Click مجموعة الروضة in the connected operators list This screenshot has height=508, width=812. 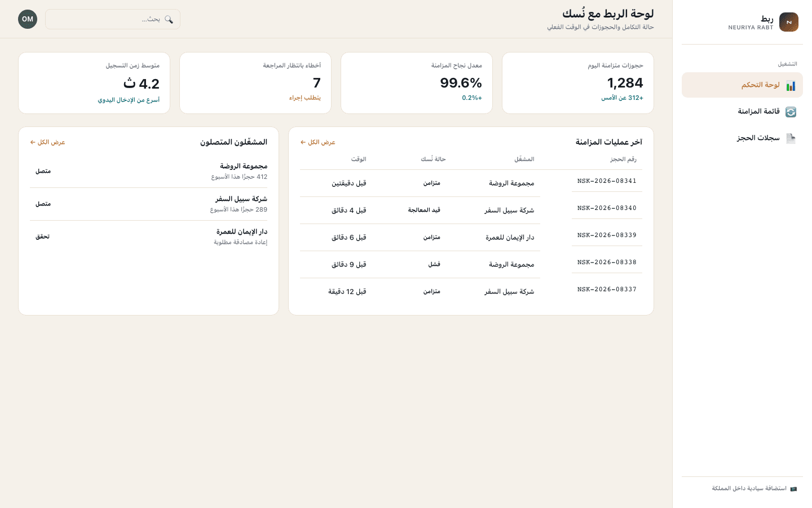pos(244,166)
